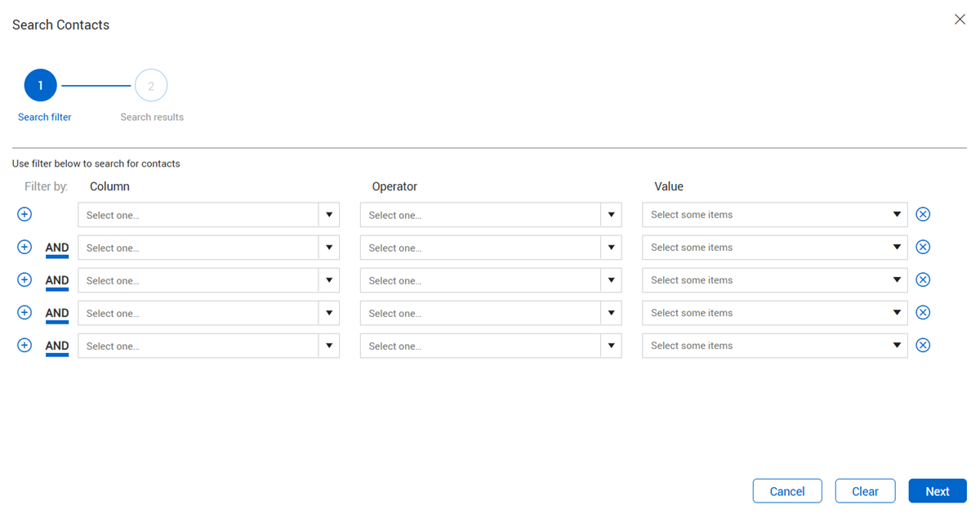Delete the last filter row

[923, 345]
